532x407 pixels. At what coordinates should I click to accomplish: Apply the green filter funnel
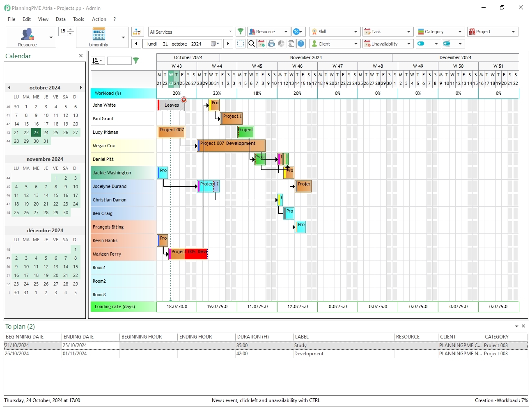(x=241, y=31)
